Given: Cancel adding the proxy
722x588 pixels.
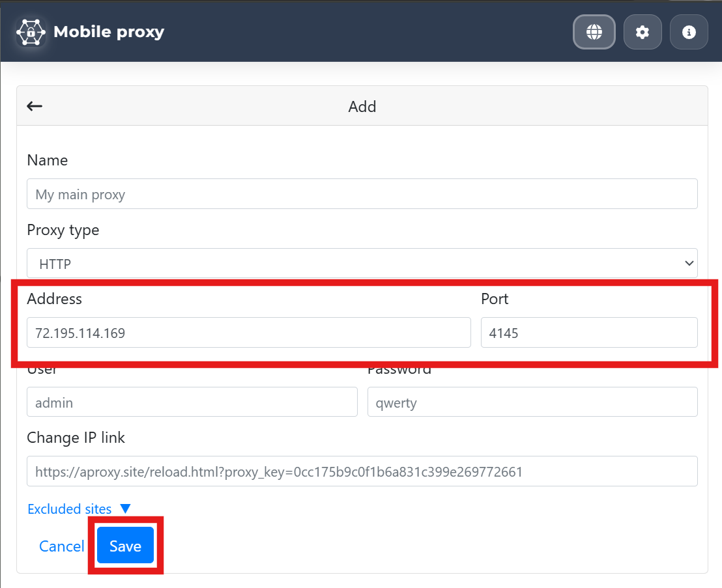Looking at the screenshot, I should point(61,546).
